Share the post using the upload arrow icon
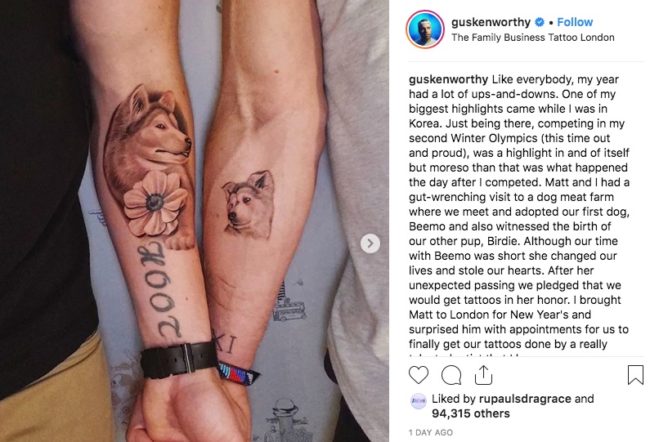This screenshot has height=442, width=650. pos(483,375)
